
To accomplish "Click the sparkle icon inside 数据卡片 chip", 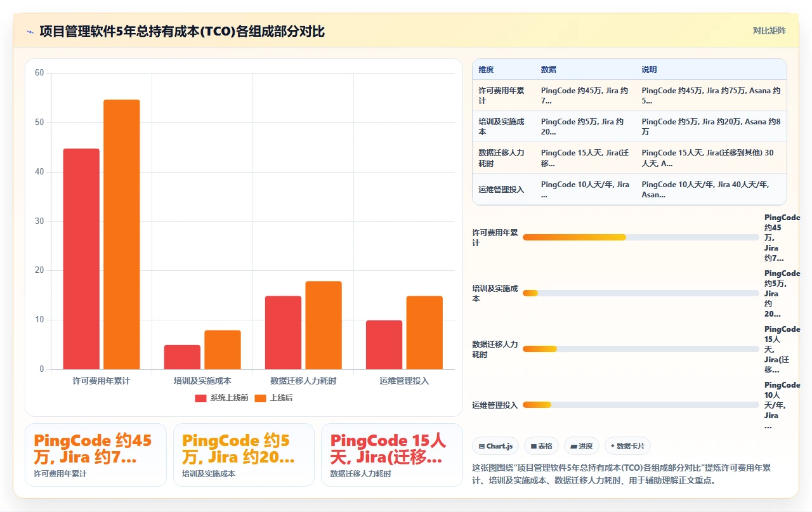I will click(613, 446).
